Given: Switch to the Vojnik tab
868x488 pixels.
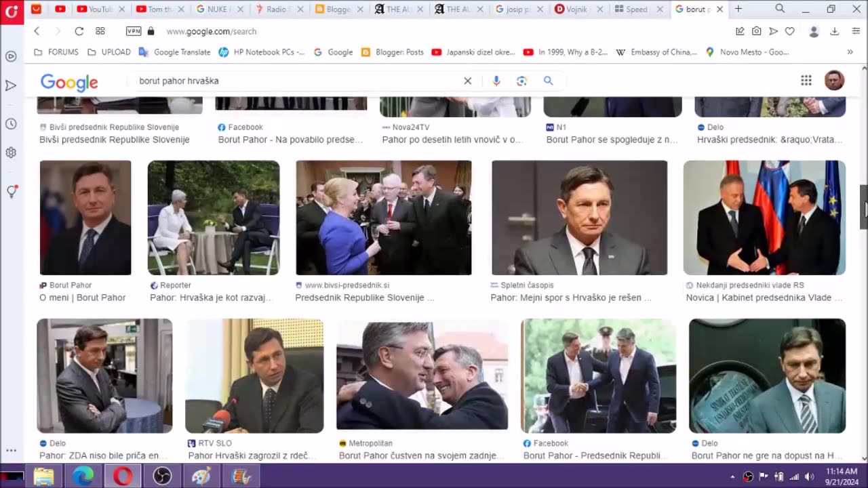Looking at the screenshot, I should point(578,9).
